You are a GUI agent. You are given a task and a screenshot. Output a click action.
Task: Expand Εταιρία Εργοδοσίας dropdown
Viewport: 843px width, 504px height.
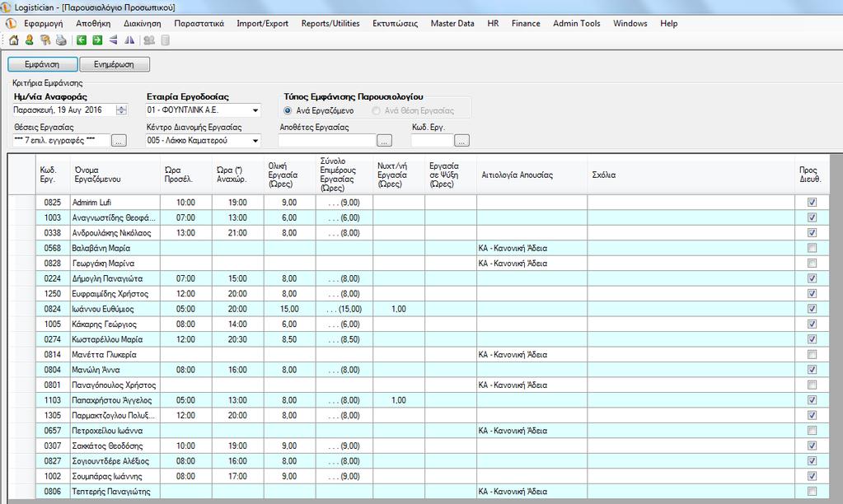(x=255, y=110)
